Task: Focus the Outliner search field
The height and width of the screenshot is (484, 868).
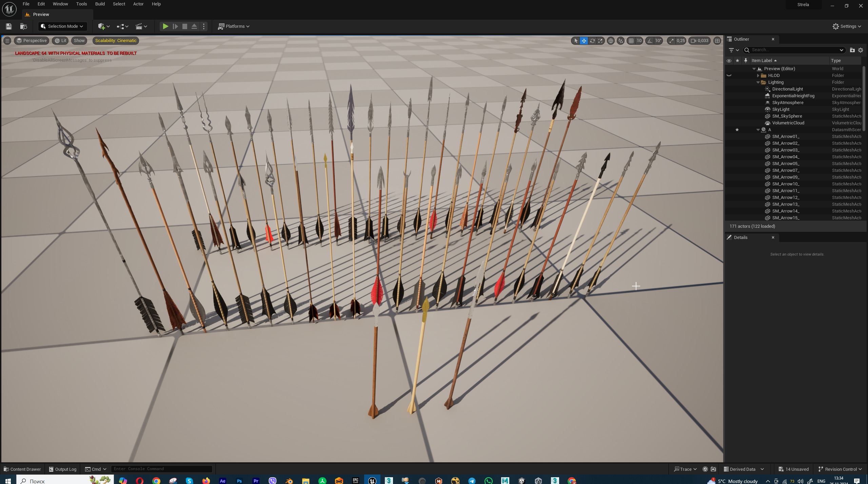Action: click(x=793, y=50)
